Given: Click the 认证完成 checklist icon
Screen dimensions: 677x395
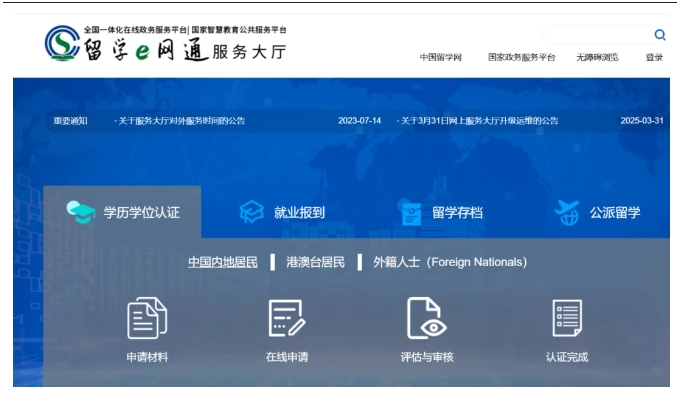Looking at the screenshot, I should (x=567, y=318).
